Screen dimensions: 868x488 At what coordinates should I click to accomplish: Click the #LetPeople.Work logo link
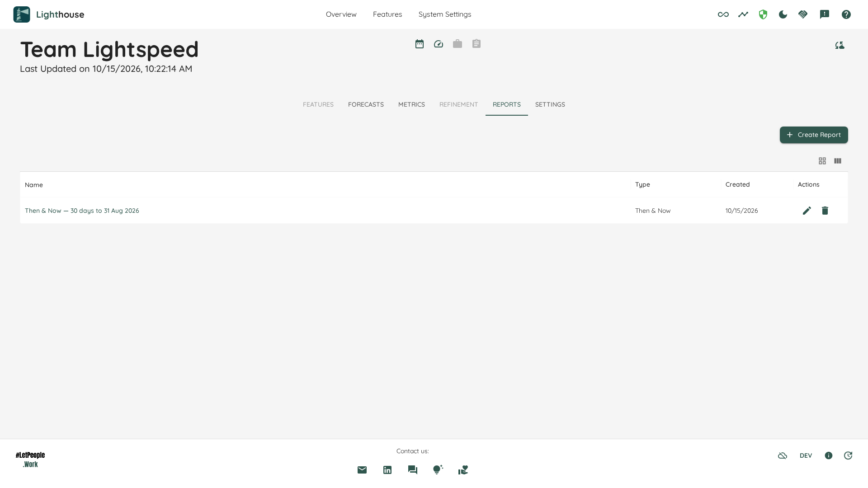[x=30, y=460]
